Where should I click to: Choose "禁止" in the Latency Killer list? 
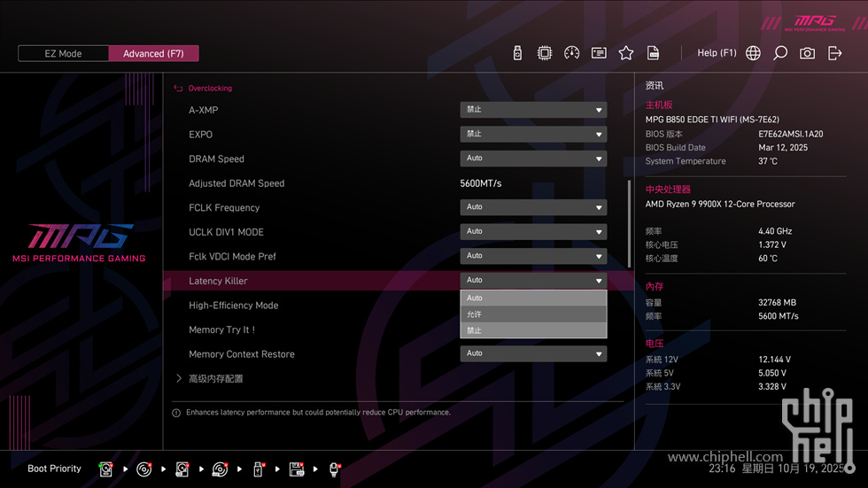(x=533, y=330)
